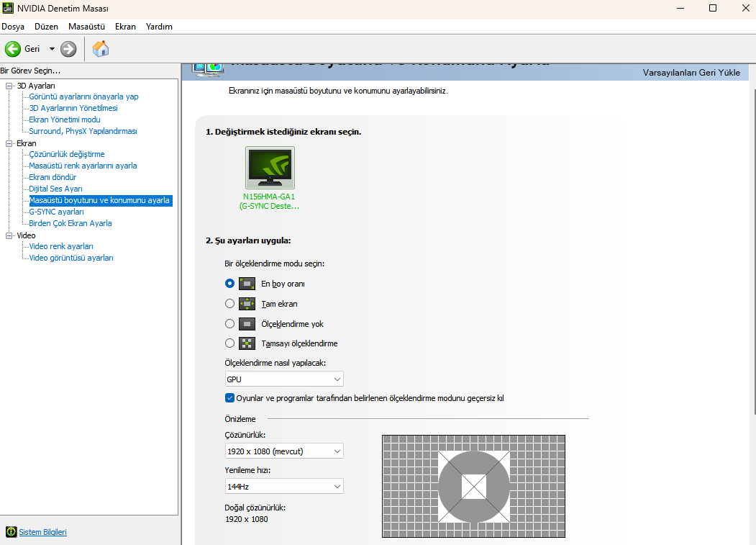Minimize the NVIDIA Denetim Masası window

pyautogui.click(x=680, y=8)
